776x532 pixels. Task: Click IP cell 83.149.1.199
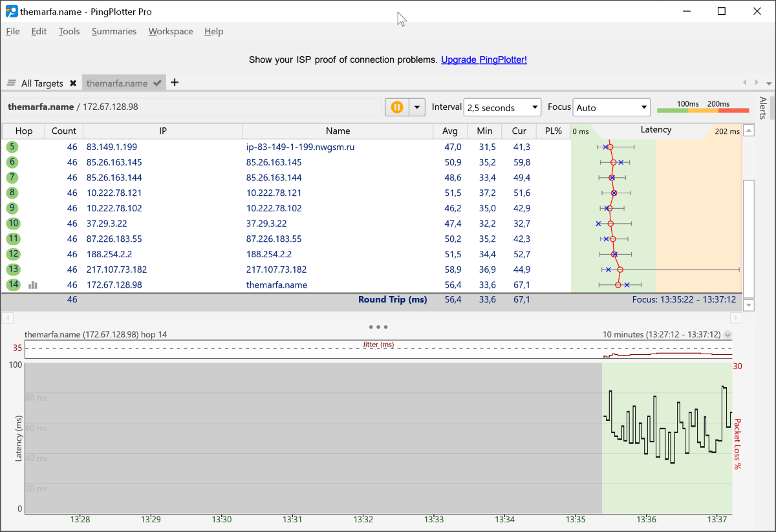(111, 147)
